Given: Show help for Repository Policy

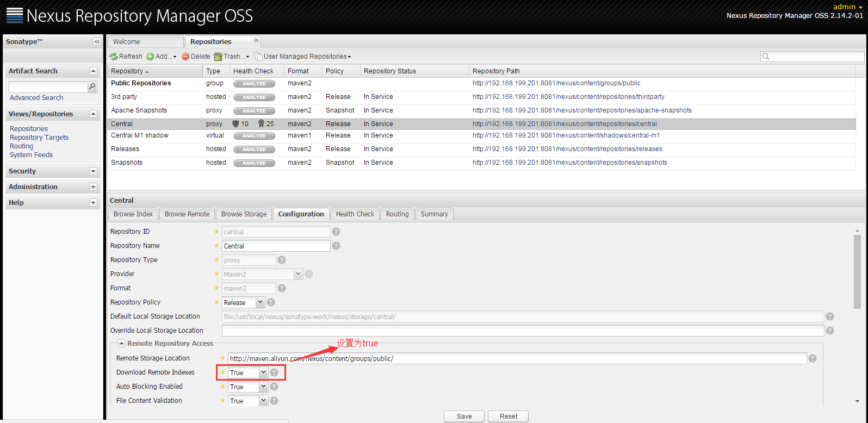Looking at the screenshot, I should pyautogui.click(x=271, y=302).
